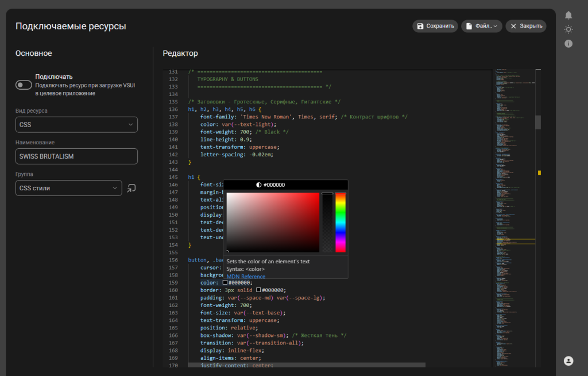Expand the Вид ресурса CSS dropdown
Screen dimensions: 588x376
pyautogui.click(x=76, y=124)
